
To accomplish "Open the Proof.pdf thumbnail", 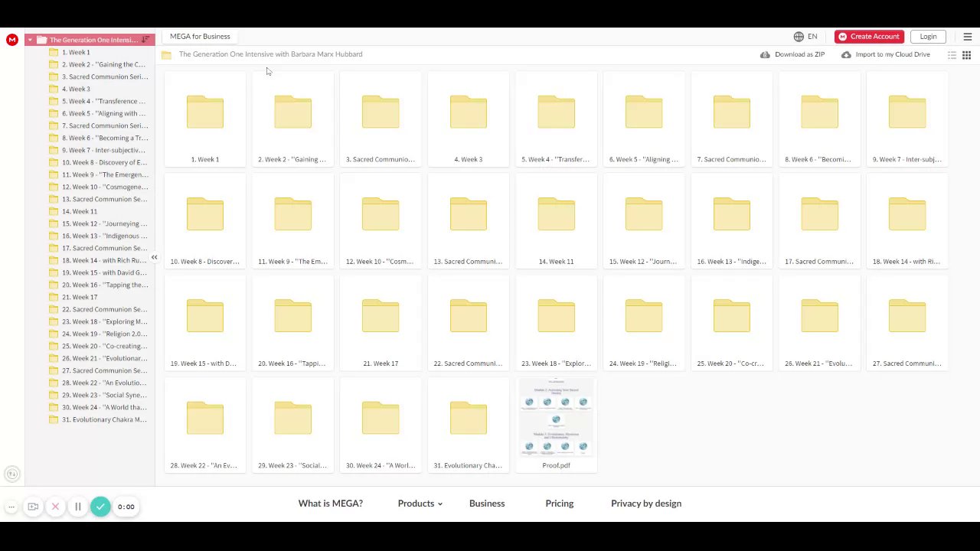I will 556,418.
